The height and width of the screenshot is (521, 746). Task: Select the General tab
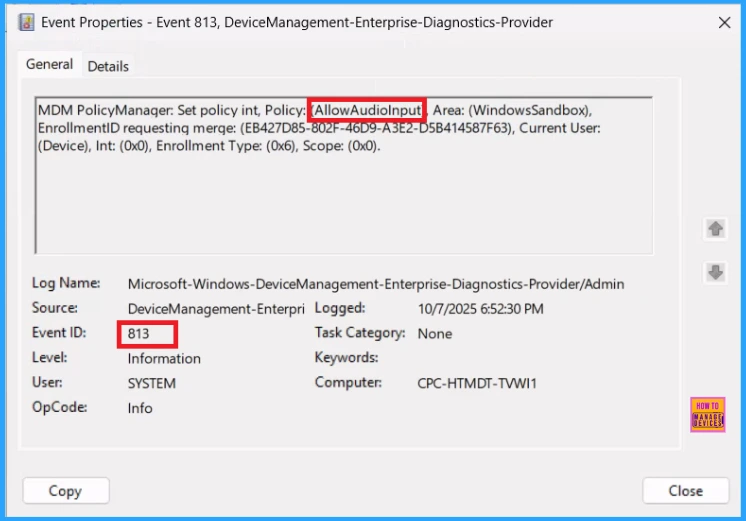tap(49, 65)
